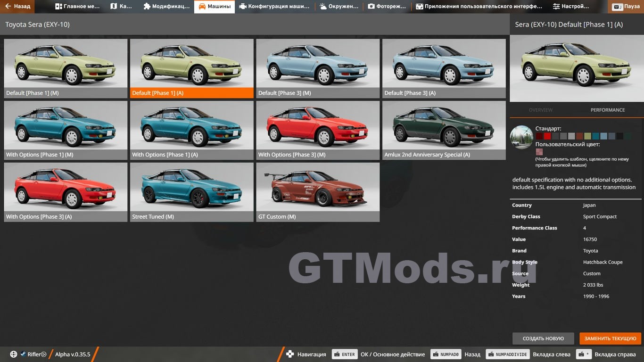This screenshot has height=362, width=644.
Task: Select With Options [Phase 1] (A) tile
Action: (x=191, y=131)
